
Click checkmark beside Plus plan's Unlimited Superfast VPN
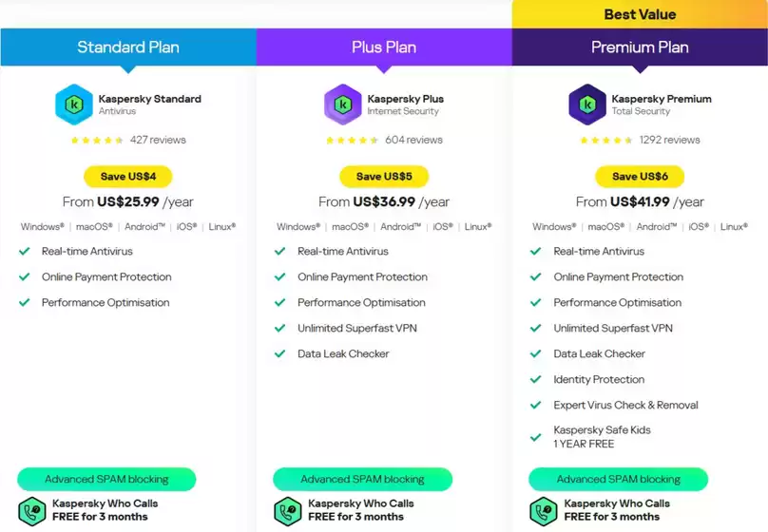tap(279, 329)
